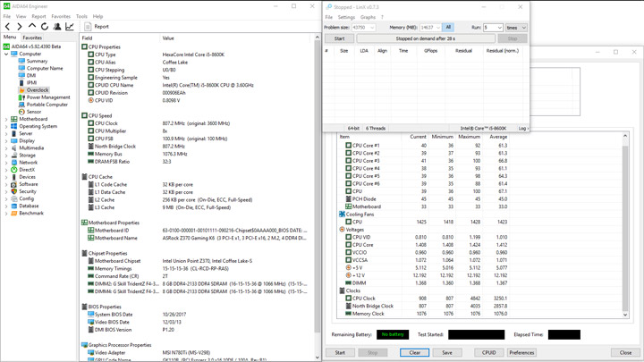Open the Graph chart icon in AIDA64 toolbar
Viewport: 644px width, 362px height.
(70, 27)
